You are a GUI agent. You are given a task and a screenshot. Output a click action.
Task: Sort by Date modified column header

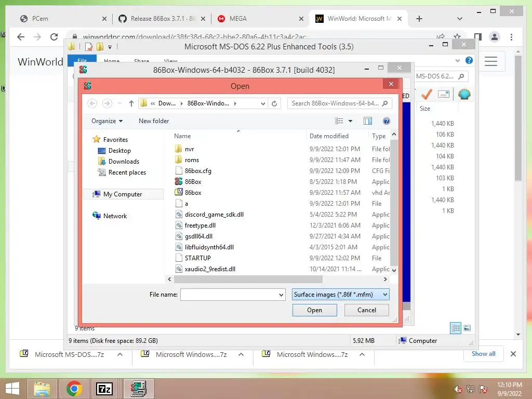(x=329, y=136)
